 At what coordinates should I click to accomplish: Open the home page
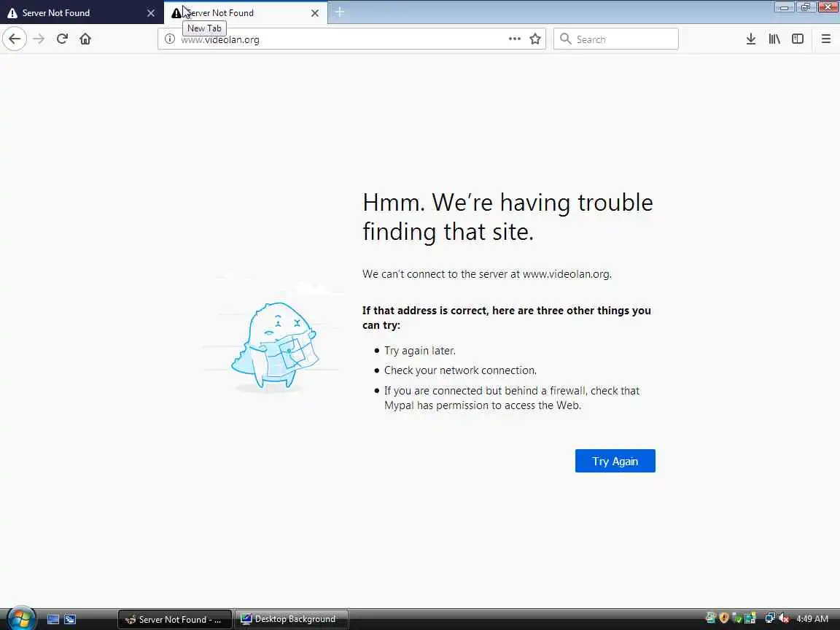pyautogui.click(x=85, y=39)
